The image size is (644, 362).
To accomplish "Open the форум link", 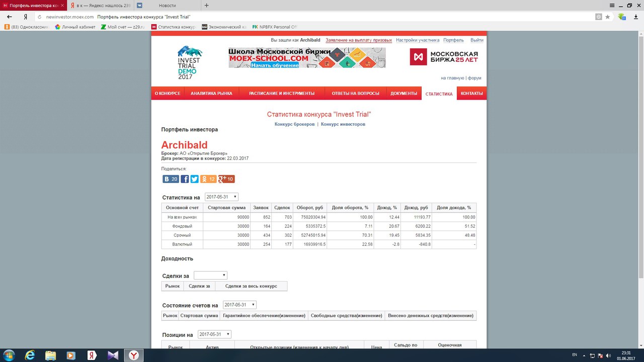I will (x=474, y=78).
